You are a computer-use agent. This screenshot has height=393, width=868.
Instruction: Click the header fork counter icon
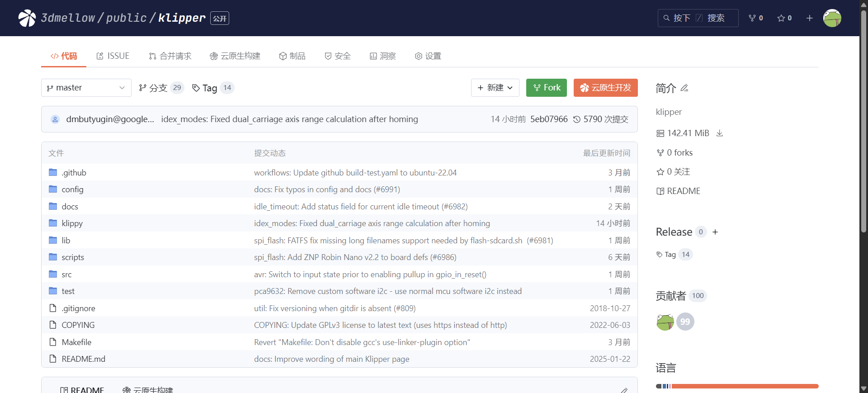pyautogui.click(x=752, y=18)
